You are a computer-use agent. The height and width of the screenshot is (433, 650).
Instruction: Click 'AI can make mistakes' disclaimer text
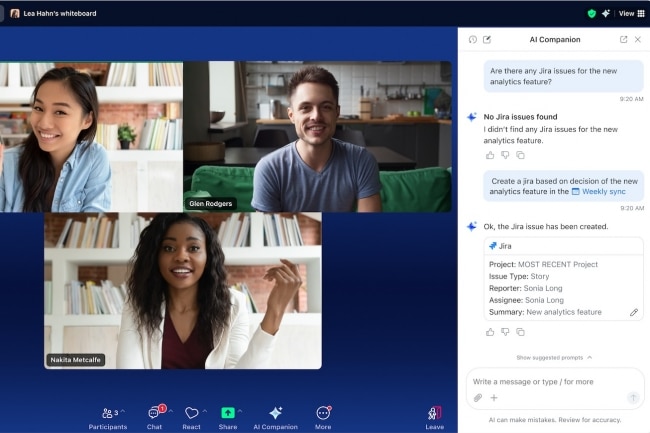555,420
